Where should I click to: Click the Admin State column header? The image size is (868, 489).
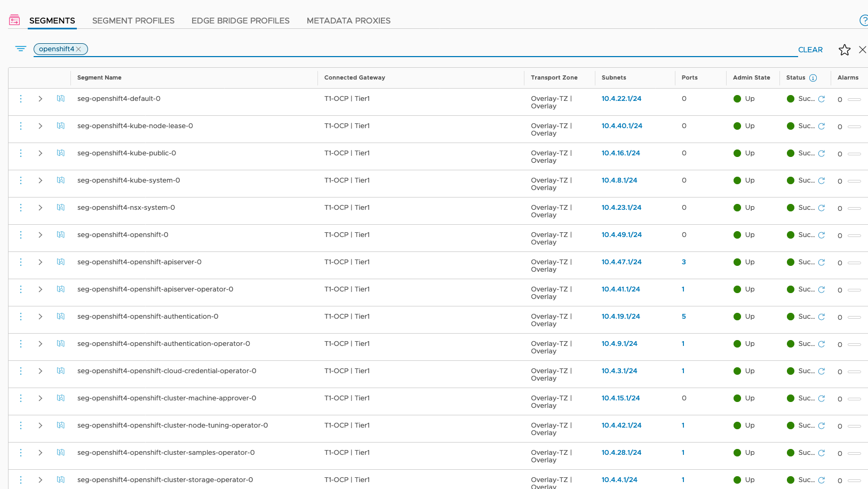point(752,78)
